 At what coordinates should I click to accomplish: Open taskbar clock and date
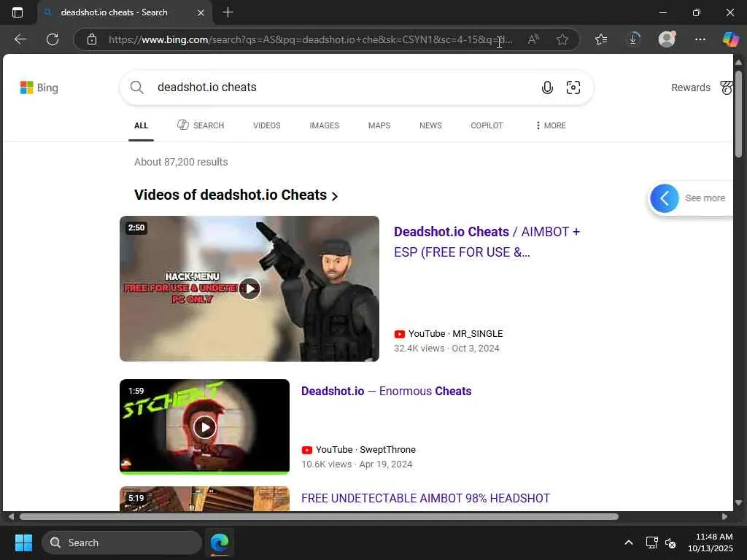(711, 542)
